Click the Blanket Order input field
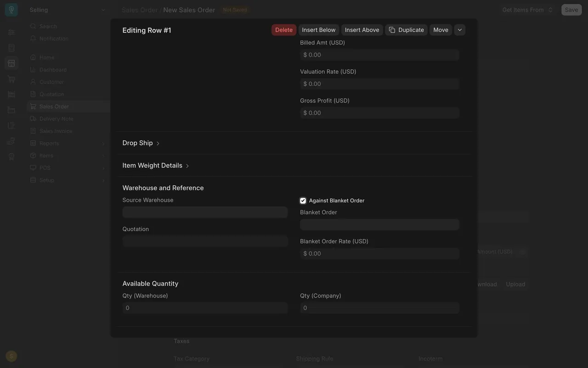 (379, 224)
